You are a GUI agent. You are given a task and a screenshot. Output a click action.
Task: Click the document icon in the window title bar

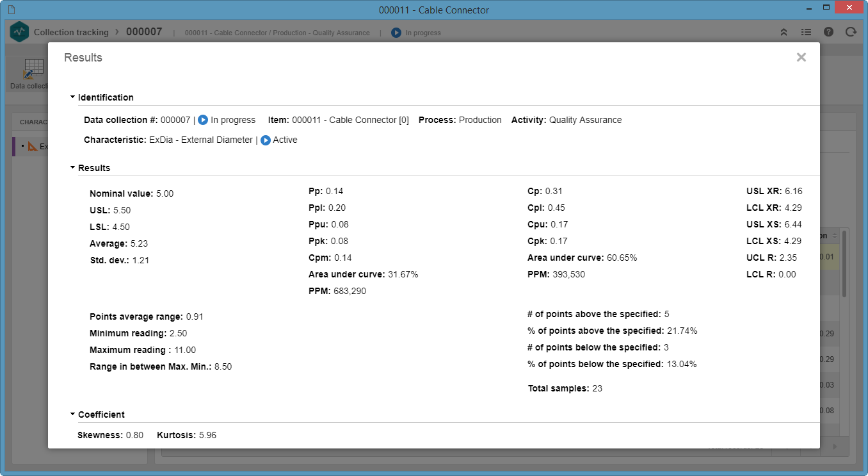pos(11,8)
